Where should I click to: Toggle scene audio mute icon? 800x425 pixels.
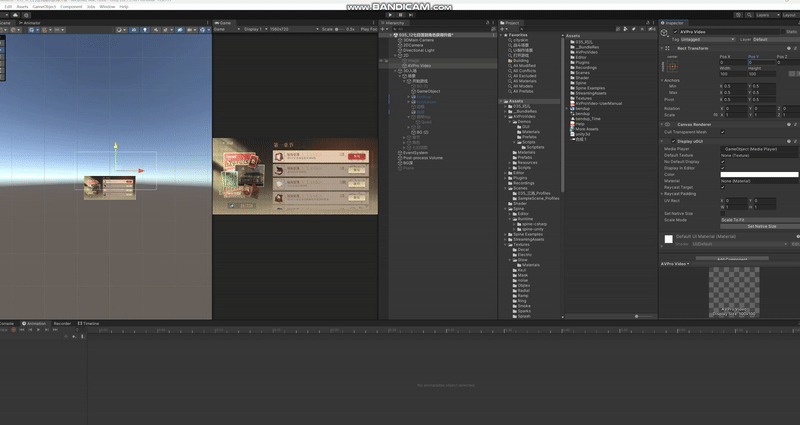(156, 30)
